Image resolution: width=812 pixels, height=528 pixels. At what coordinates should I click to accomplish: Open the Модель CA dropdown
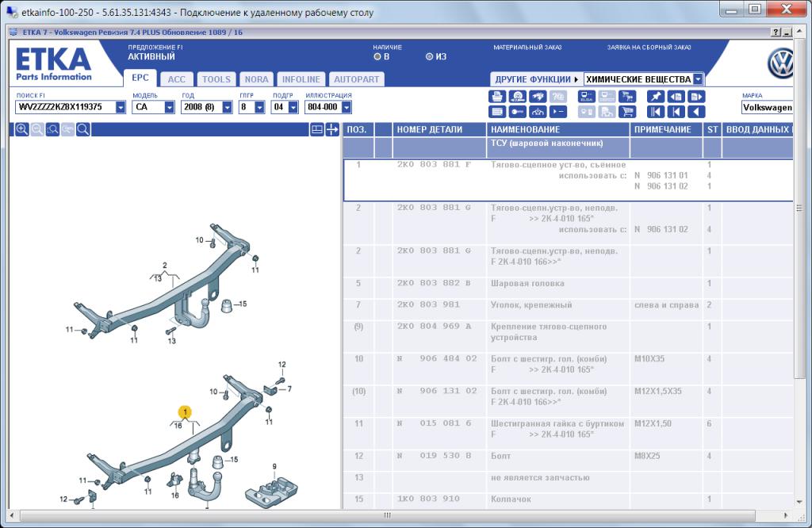click(x=170, y=107)
